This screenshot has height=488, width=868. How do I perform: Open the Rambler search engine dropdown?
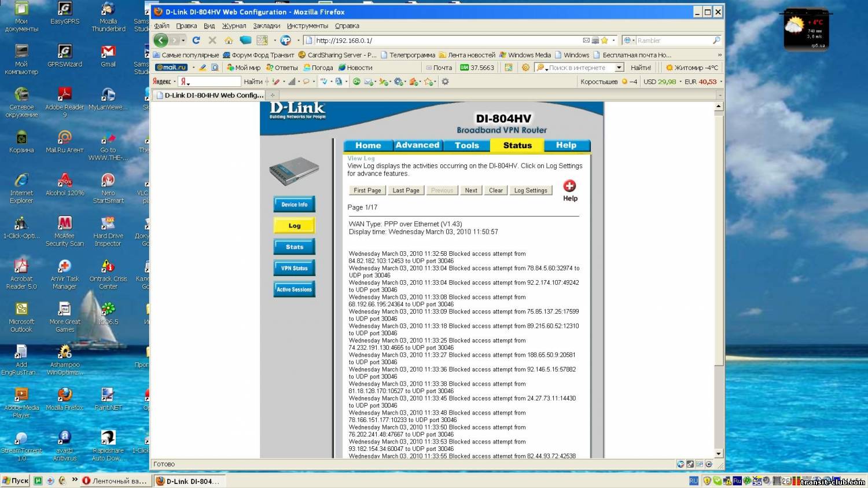point(629,40)
